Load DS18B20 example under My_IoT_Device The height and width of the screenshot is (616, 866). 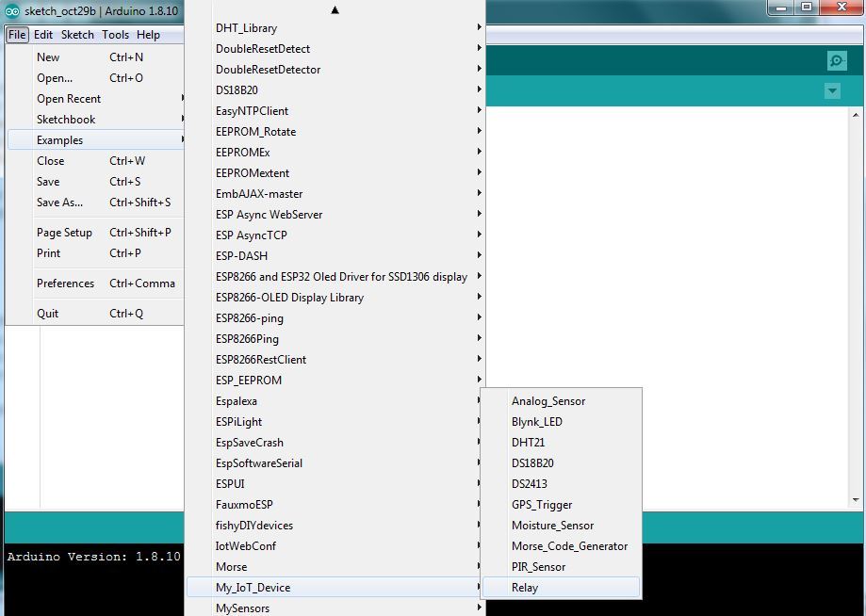(561, 463)
